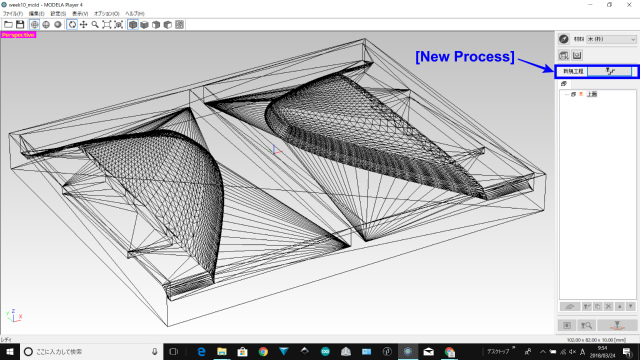Toggle smooth shaded sphere rendering
The height and width of the screenshot is (360, 640).
58,25
